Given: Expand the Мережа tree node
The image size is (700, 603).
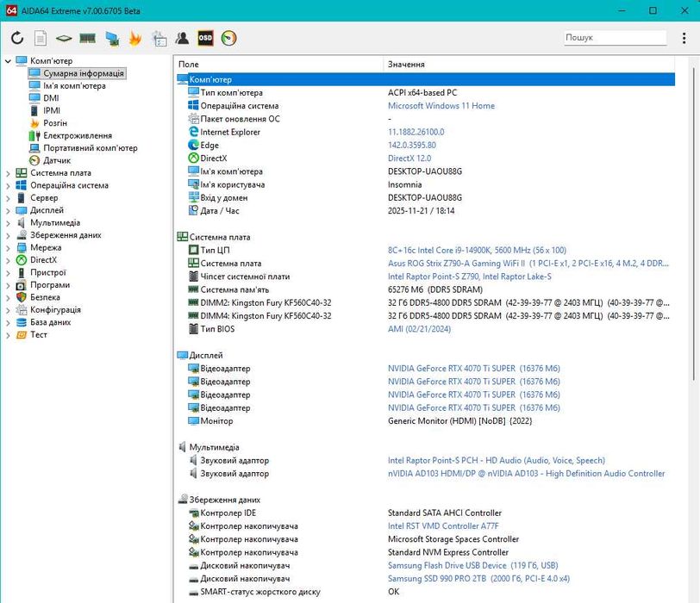Looking at the screenshot, I should point(8,247).
